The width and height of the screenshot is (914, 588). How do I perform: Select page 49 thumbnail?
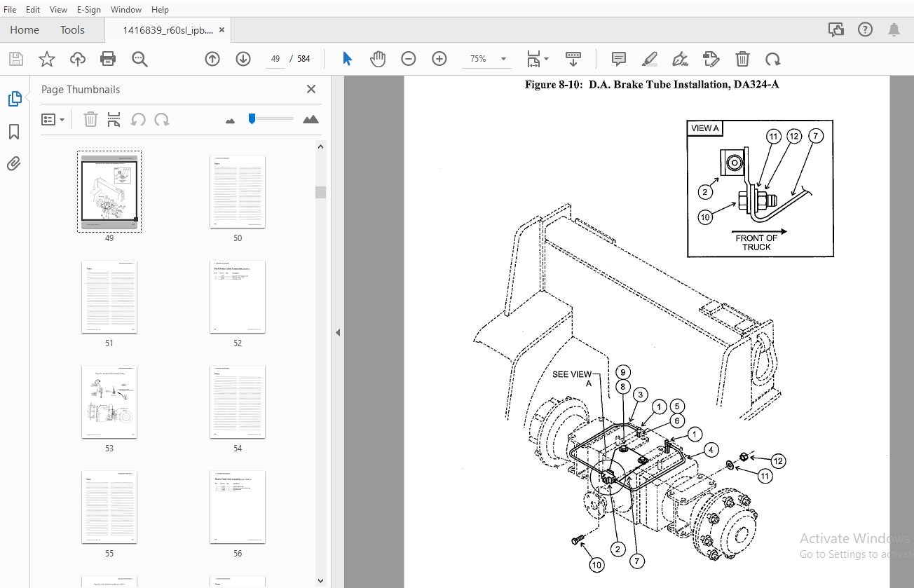point(109,191)
